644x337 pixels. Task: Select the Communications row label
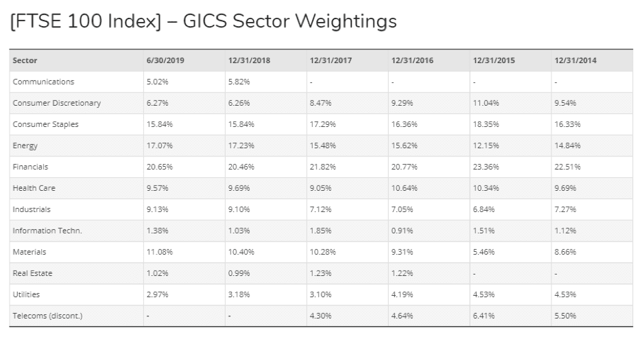(x=43, y=82)
